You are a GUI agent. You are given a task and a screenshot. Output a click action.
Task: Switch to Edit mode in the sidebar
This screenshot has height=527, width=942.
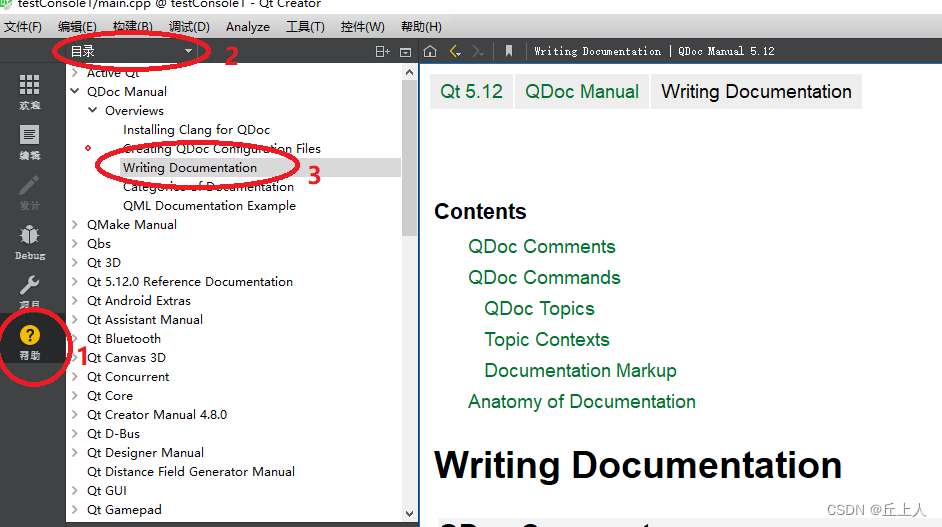coord(29,142)
